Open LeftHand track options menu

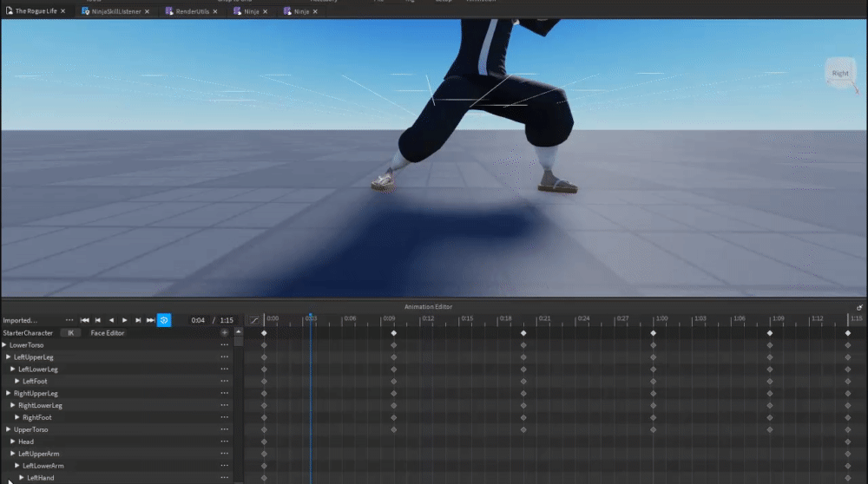[224, 478]
